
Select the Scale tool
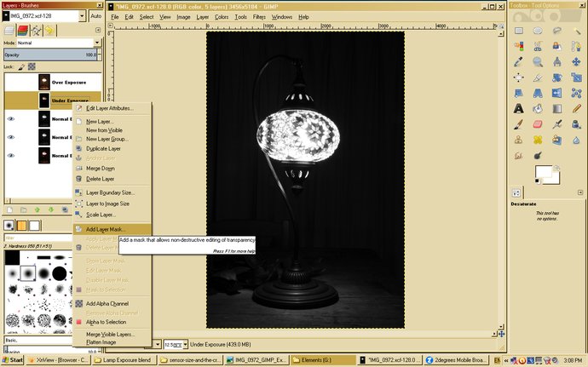coord(576,77)
